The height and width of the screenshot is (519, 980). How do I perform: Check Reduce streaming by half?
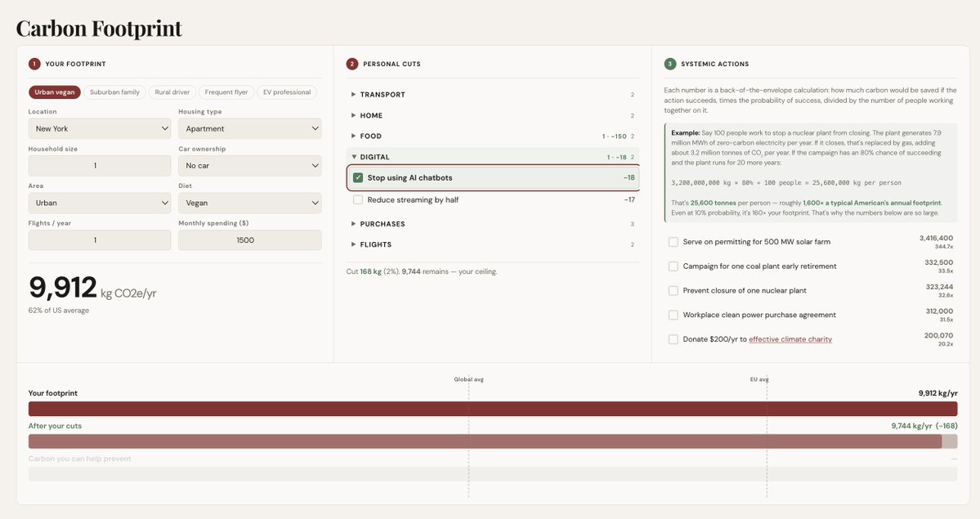[358, 199]
